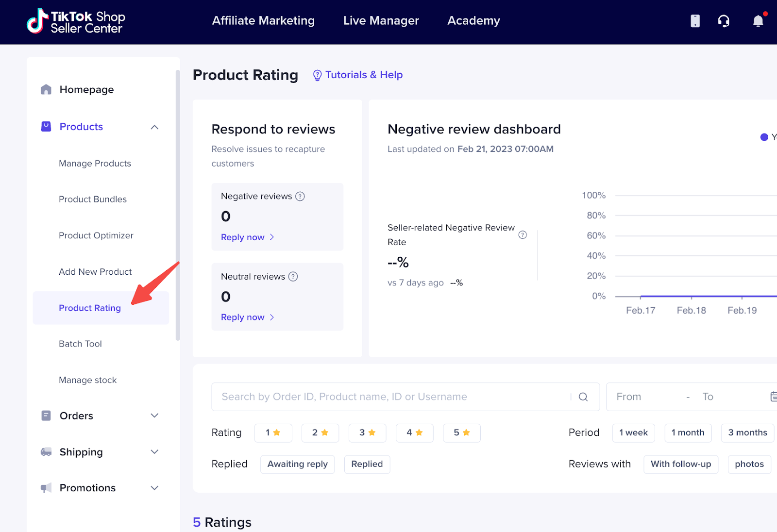The image size is (777, 532).
Task: Toggle the With follow-up filter
Action: [x=680, y=464]
